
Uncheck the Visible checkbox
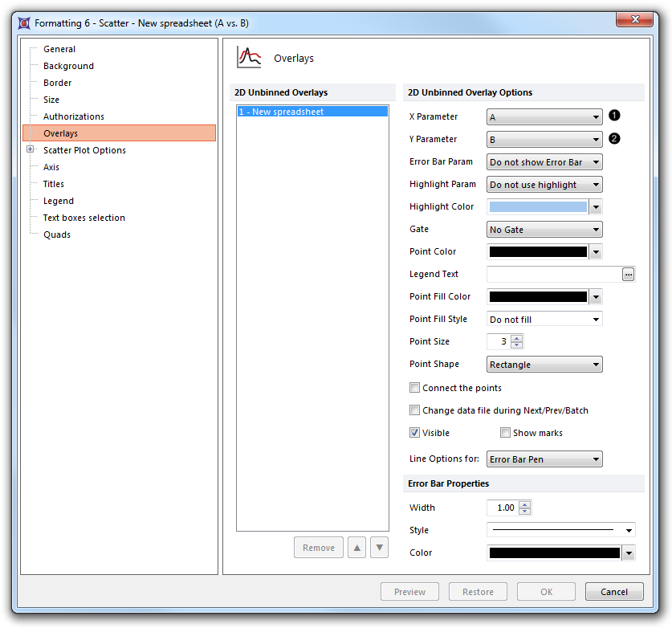415,433
